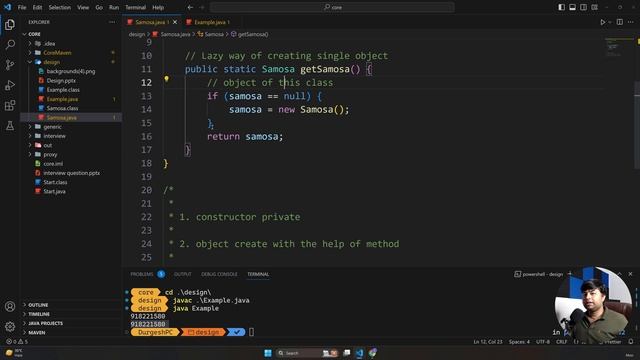Switch to the PROBLEMS panel tab
640x360 pixels.
(x=142, y=274)
